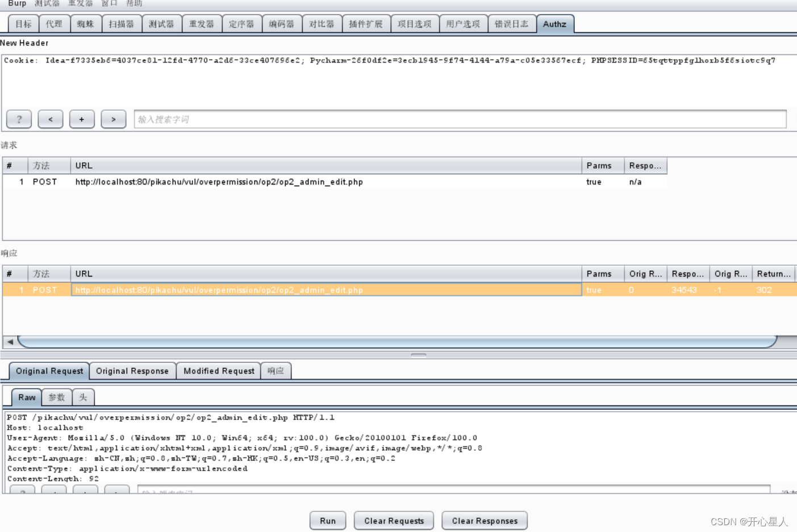Switch to the 代理 tab
This screenshot has width=797, height=532.
[55, 24]
